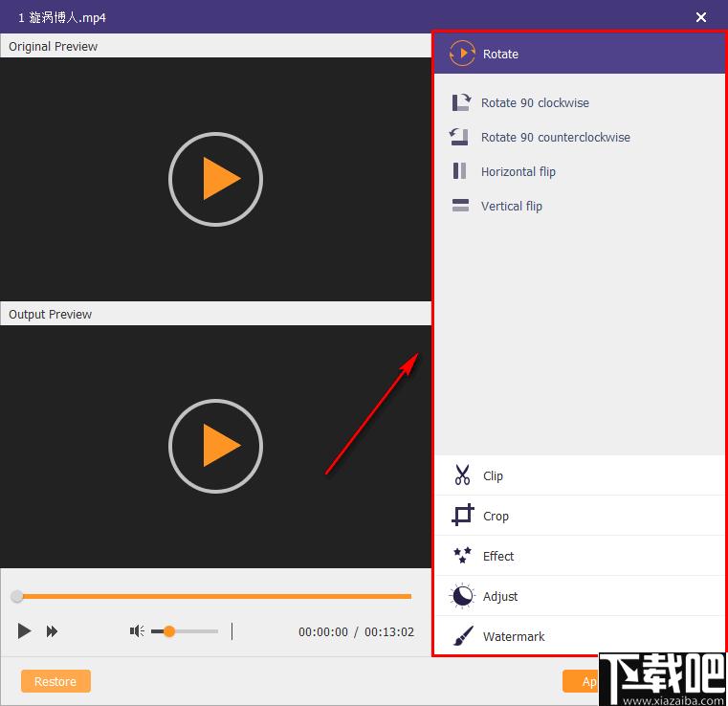Image resolution: width=728 pixels, height=706 pixels.
Task: Mute the audio with the speaker icon
Action: click(137, 631)
